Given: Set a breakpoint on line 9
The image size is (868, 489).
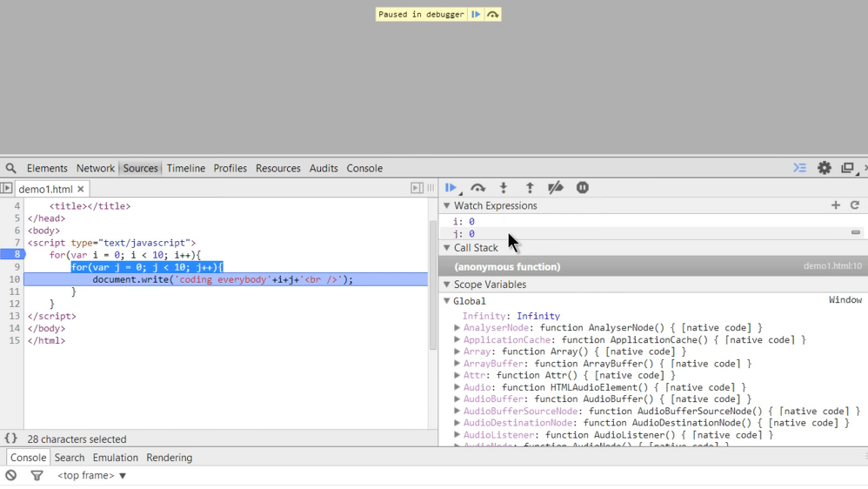Looking at the screenshot, I should click(x=17, y=267).
